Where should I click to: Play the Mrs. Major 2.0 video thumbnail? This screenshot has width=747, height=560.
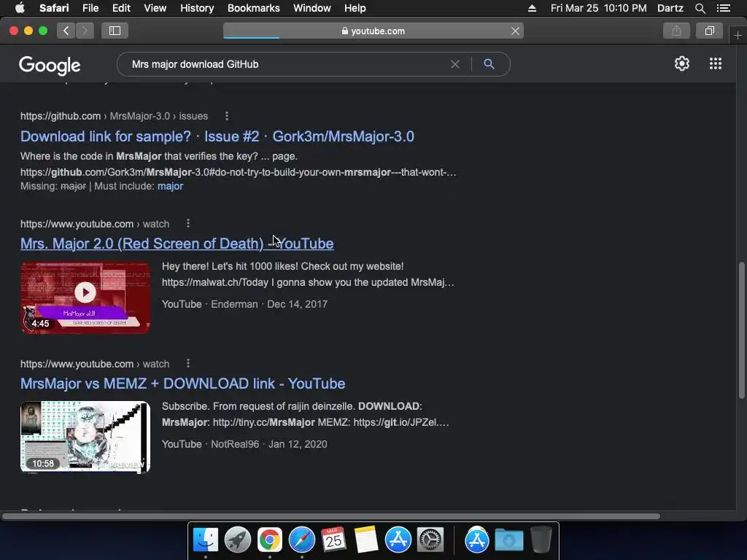click(x=85, y=297)
